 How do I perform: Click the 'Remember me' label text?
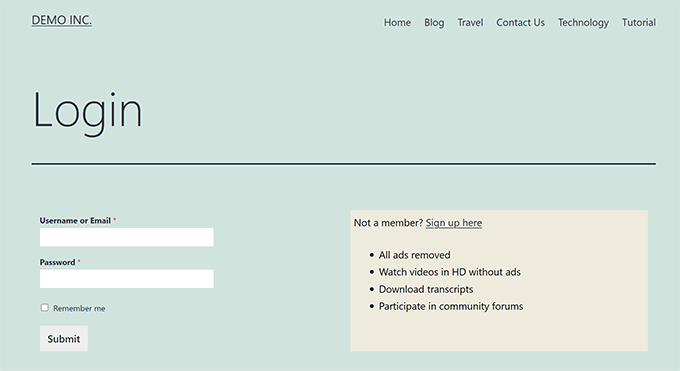tap(79, 309)
